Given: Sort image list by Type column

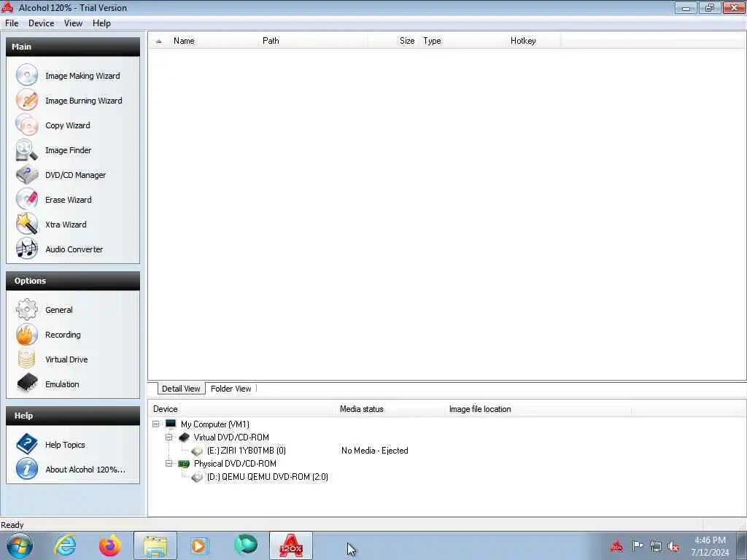Looking at the screenshot, I should 462,41.
